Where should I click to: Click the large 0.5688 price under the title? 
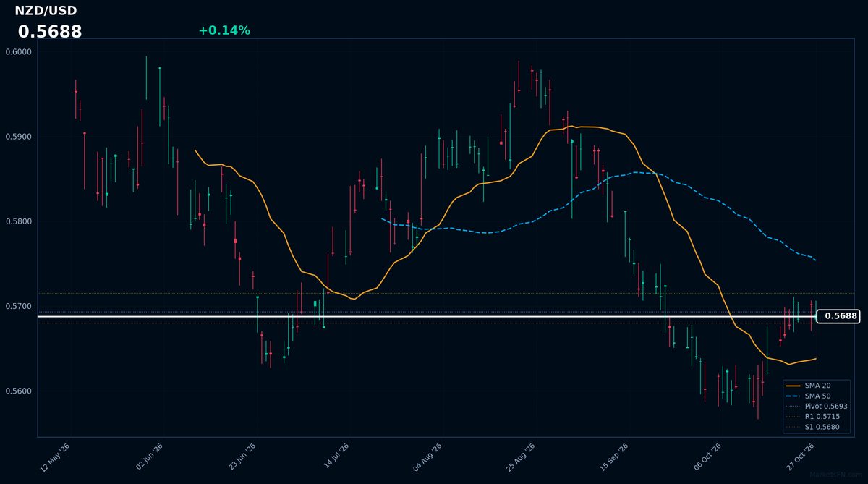tap(50, 32)
